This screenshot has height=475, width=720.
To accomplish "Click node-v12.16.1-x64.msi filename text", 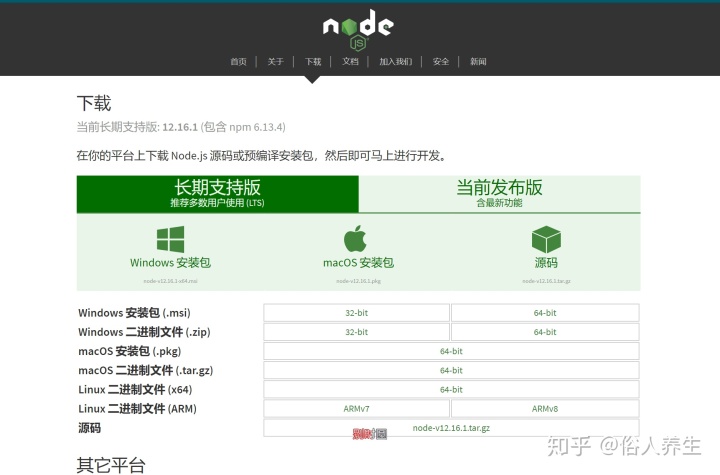I will (170, 281).
